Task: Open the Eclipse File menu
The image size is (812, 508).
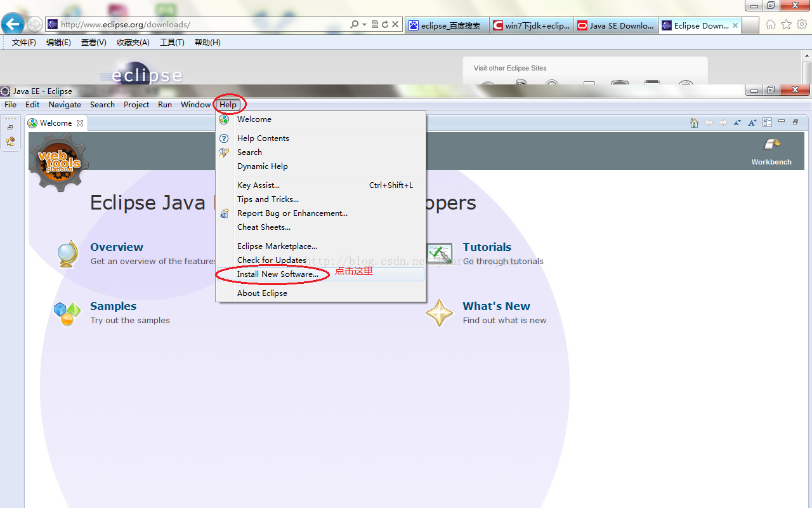Action: click(x=11, y=105)
